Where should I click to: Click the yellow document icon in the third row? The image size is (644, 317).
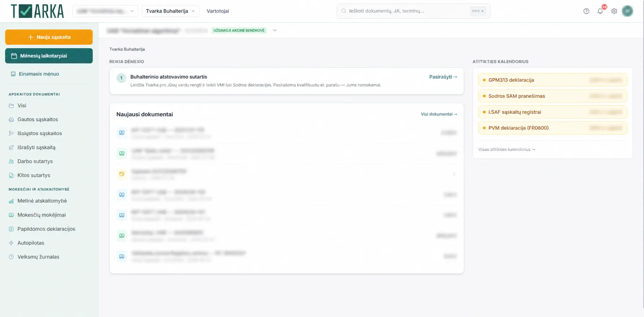click(122, 174)
